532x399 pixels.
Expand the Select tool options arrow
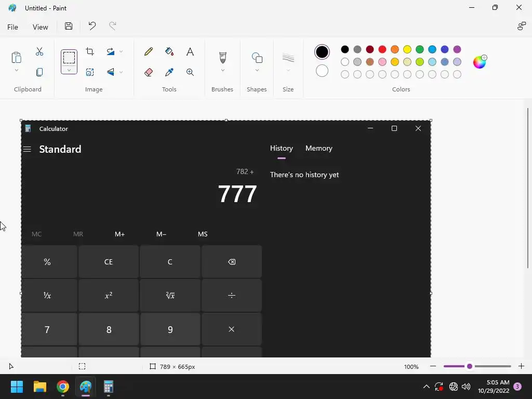pos(69,70)
